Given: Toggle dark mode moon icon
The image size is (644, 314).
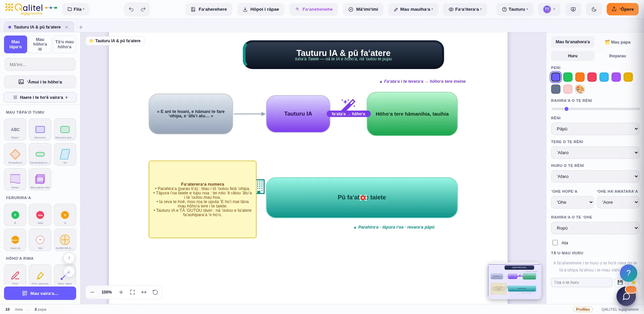Looking at the screenshot, I should pos(594,9).
